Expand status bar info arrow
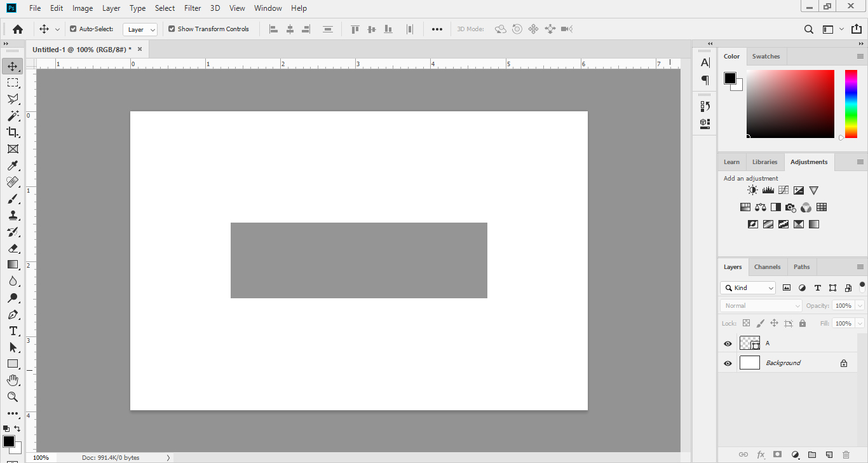868x463 pixels. (x=168, y=457)
